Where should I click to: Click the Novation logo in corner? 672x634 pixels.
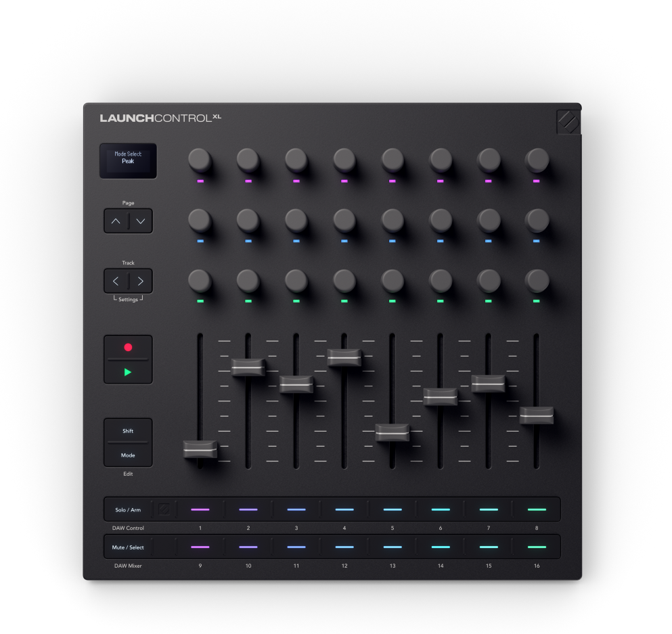[x=568, y=122]
